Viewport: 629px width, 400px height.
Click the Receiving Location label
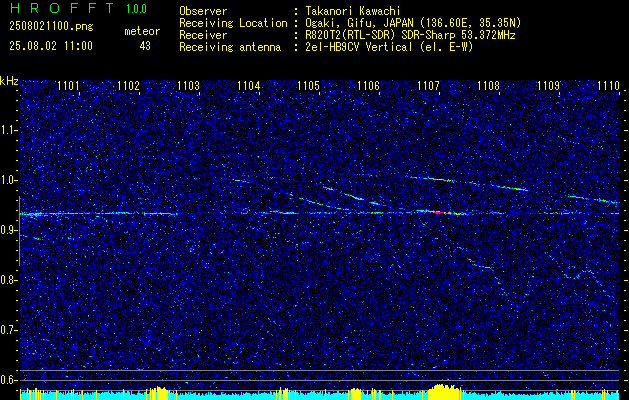233,23
